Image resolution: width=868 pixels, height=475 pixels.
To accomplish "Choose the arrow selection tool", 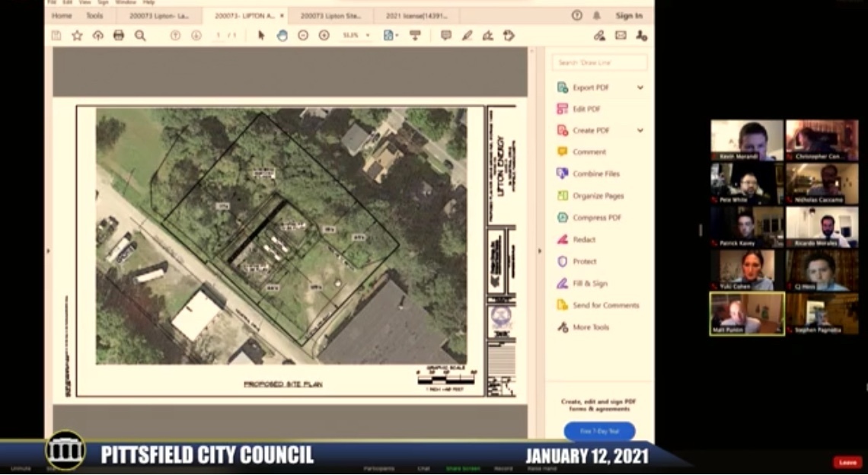I will tap(261, 35).
